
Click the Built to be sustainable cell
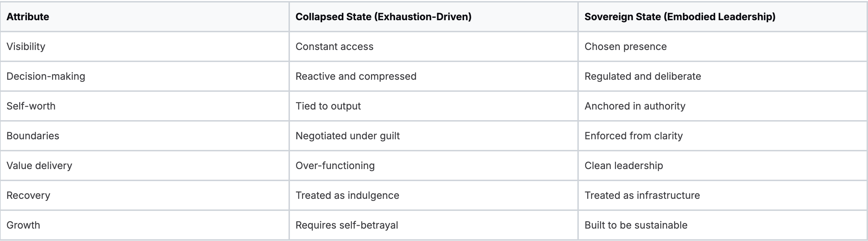point(636,225)
